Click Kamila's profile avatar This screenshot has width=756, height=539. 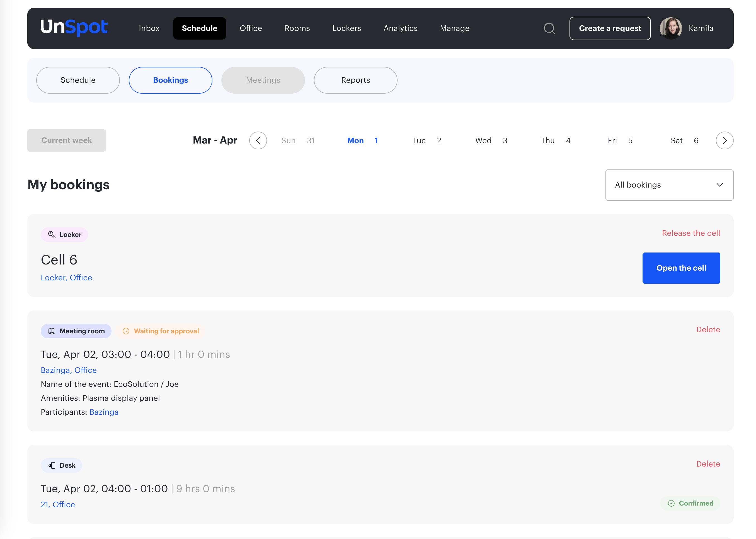point(671,28)
